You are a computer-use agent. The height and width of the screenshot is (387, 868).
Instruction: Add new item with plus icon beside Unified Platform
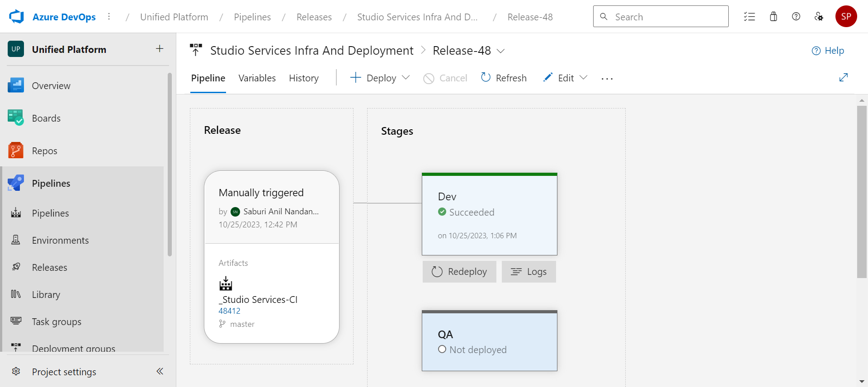160,49
